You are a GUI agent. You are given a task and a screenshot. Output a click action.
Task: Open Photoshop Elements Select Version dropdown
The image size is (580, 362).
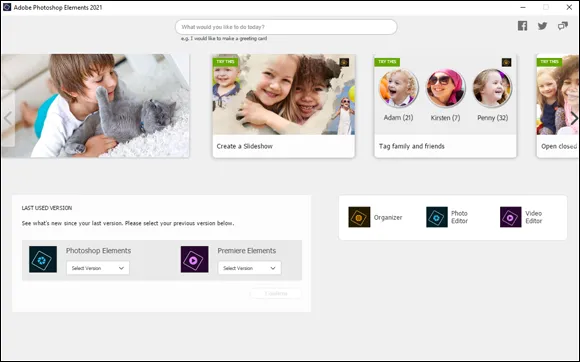point(98,268)
